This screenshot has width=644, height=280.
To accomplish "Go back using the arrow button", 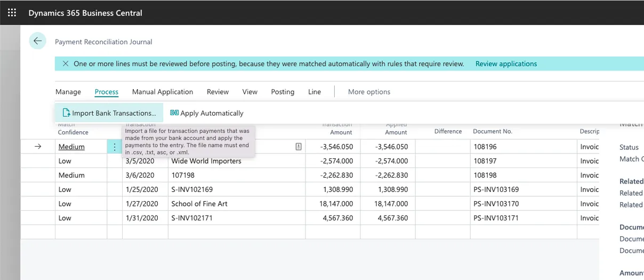I will (x=37, y=41).
